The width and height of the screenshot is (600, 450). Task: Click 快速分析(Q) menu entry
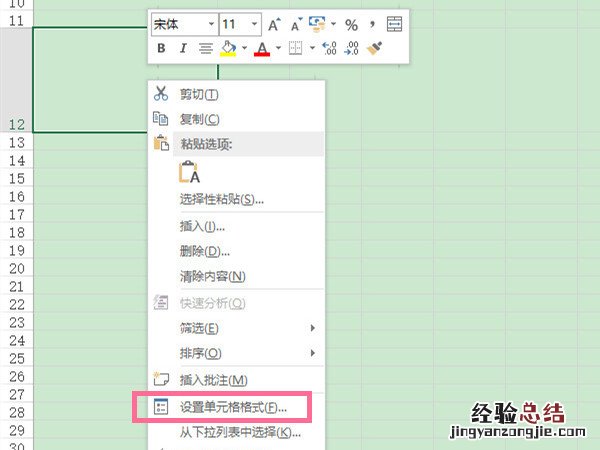236,303
